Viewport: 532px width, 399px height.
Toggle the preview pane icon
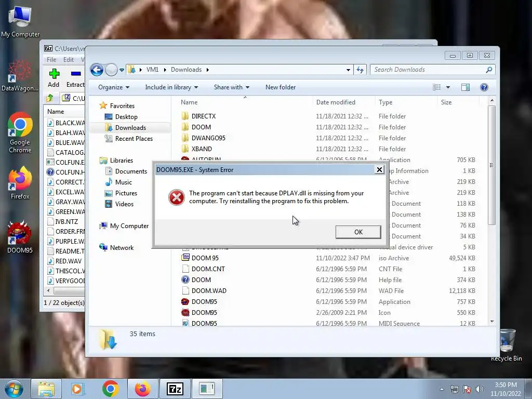pyautogui.click(x=465, y=87)
